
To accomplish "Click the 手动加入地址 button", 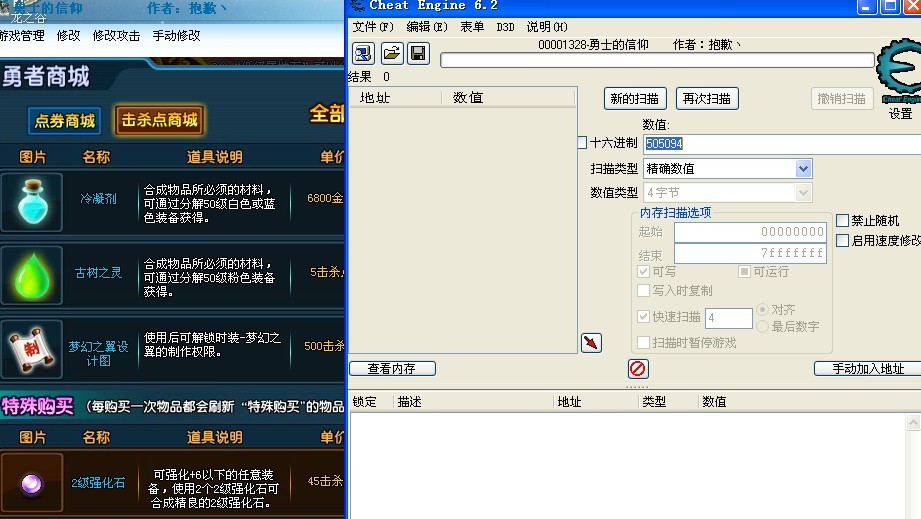I will click(x=868, y=368).
